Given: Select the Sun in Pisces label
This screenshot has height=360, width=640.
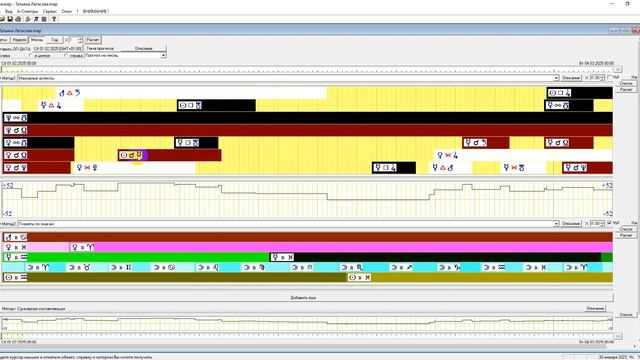Looking at the screenshot, I should click(x=360, y=277).
